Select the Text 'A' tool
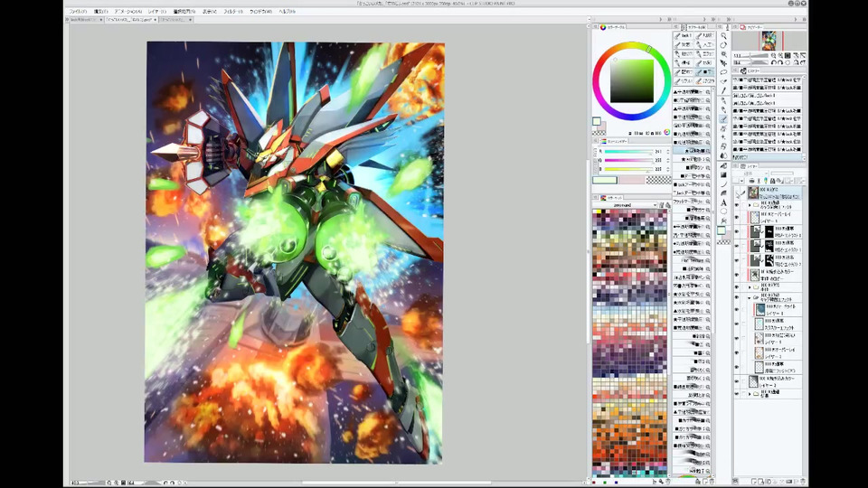The width and height of the screenshot is (868, 488). point(723,202)
